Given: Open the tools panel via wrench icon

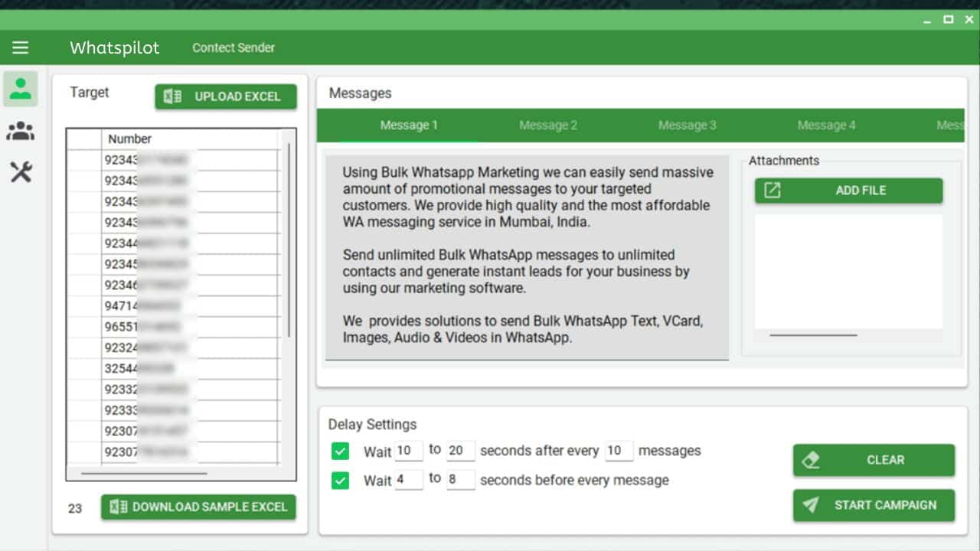Looking at the screenshot, I should coord(20,172).
